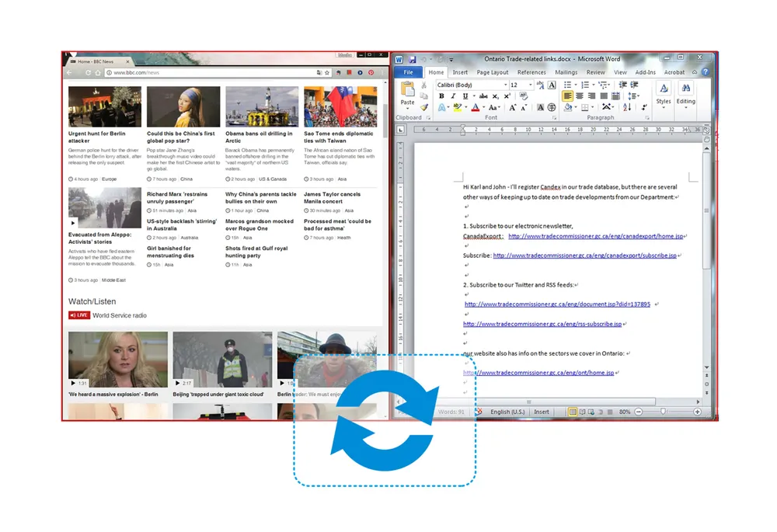Open the font size 12 dropdown

pyautogui.click(x=530, y=85)
